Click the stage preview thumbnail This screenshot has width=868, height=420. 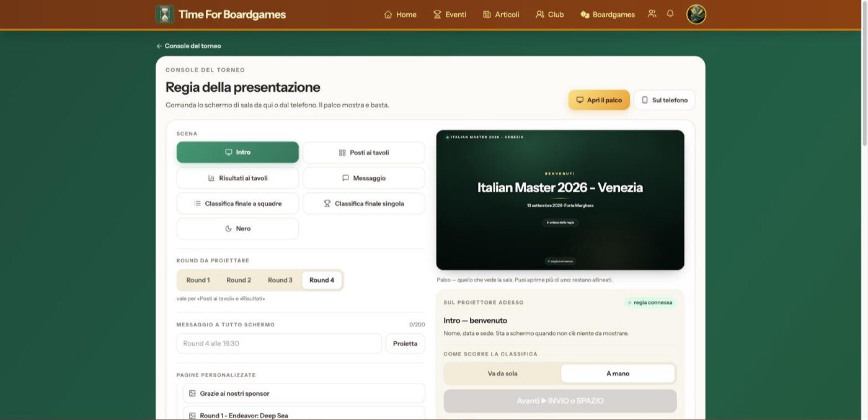(560, 200)
